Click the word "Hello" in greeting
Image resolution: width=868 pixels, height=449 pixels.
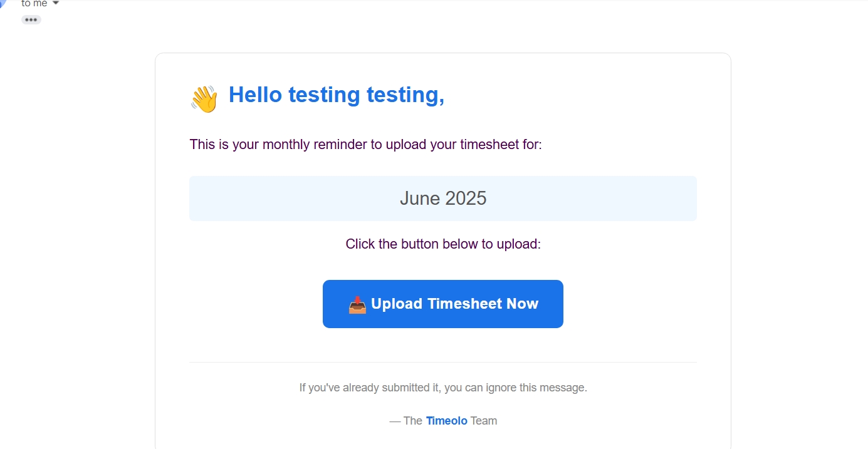click(x=254, y=95)
